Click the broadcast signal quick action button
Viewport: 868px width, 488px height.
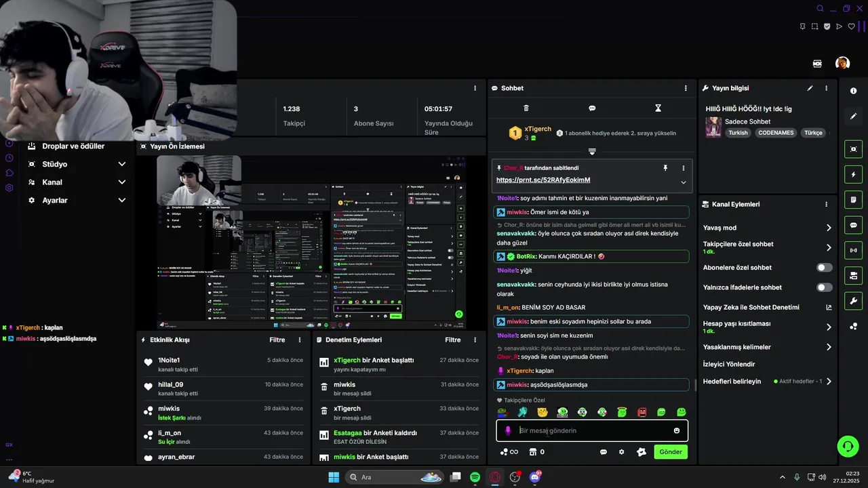(x=853, y=250)
